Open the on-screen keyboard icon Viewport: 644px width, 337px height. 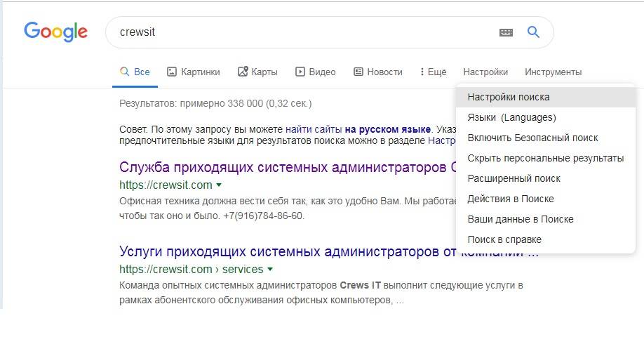pos(506,32)
